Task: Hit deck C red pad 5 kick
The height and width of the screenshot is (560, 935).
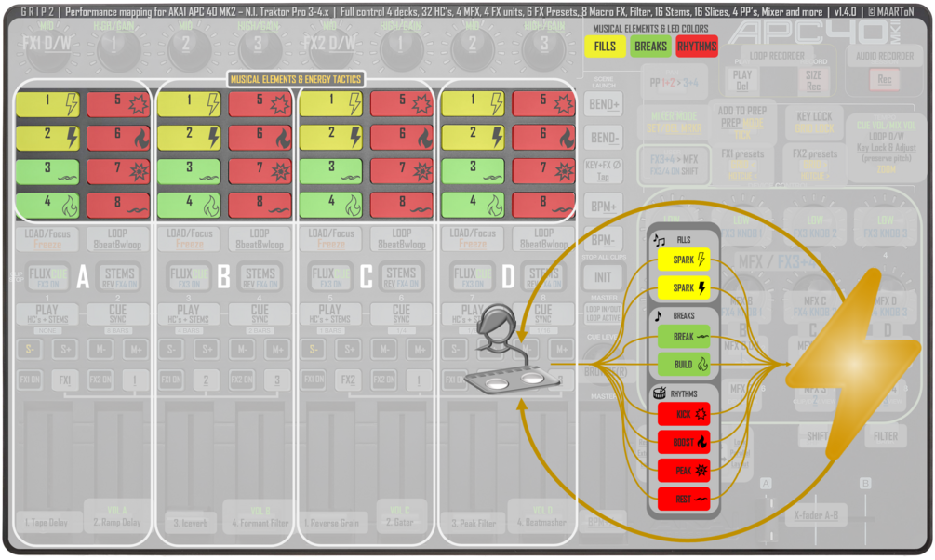Action: [x=402, y=104]
